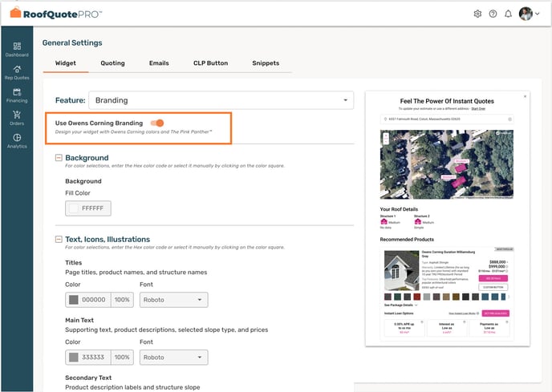Click the Recommended Products heading

[407, 239]
